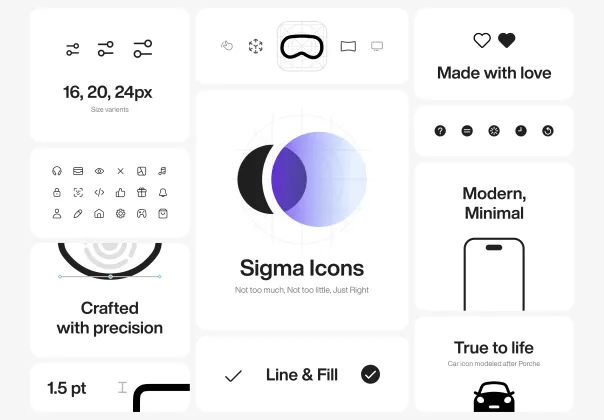Click the black car icon
The image size is (604, 420).
(x=494, y=396)
